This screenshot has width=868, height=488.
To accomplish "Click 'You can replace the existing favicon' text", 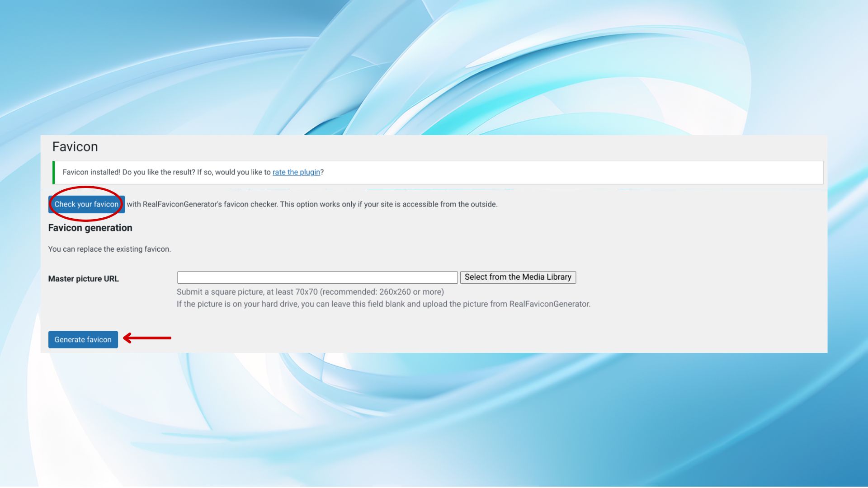I will pyautogui.click(x=109, y=249).
